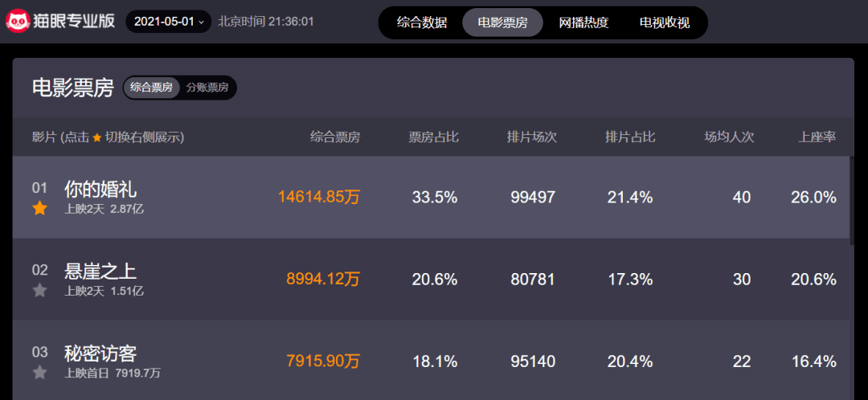
Task: Click the box office value 7915.90万
Action: coord(323,361)
